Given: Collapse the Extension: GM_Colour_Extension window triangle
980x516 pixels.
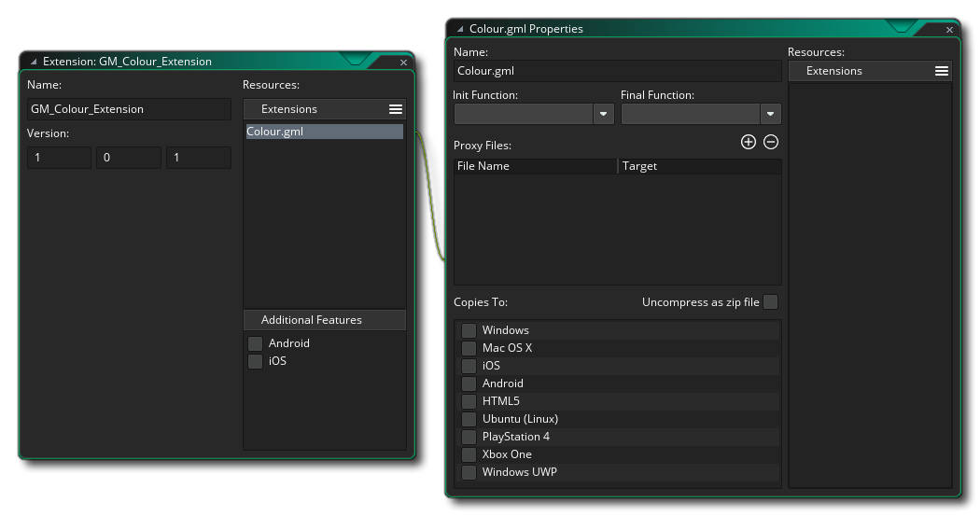Looking at the screenshot, I should point(34,62).
